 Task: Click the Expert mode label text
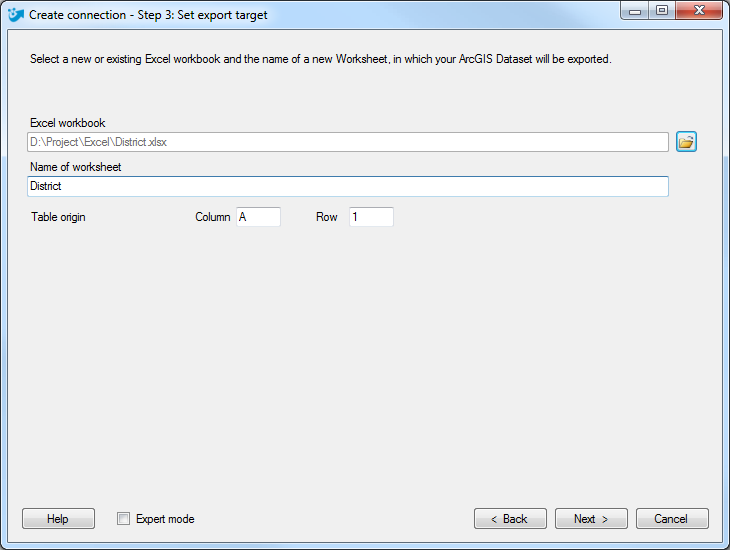click(165, 519)
